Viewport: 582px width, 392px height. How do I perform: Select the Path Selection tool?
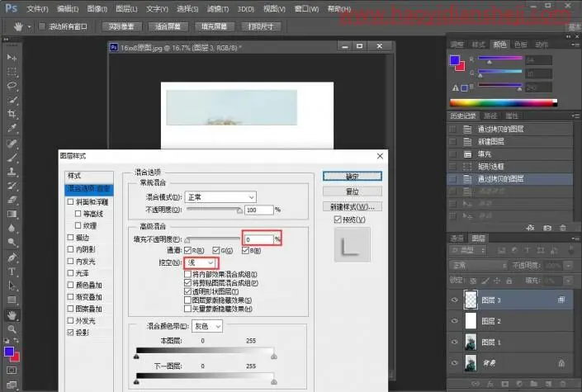[12, 286]
